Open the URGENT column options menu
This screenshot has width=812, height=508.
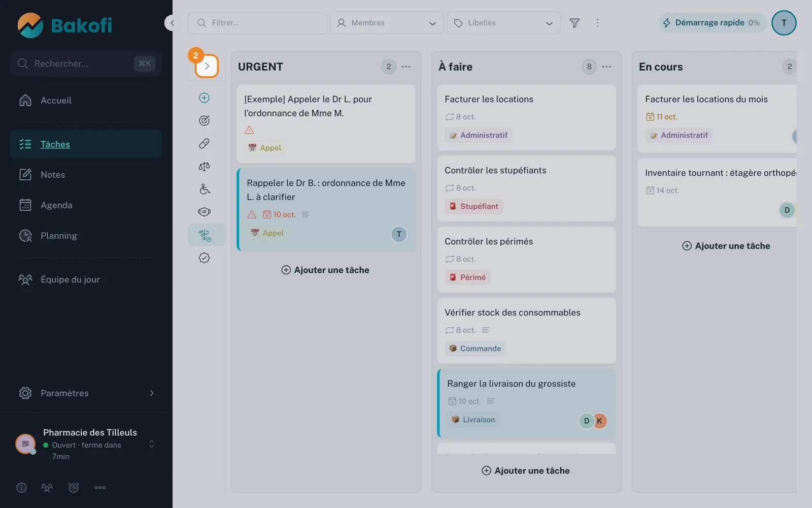[x=406, y=67]
